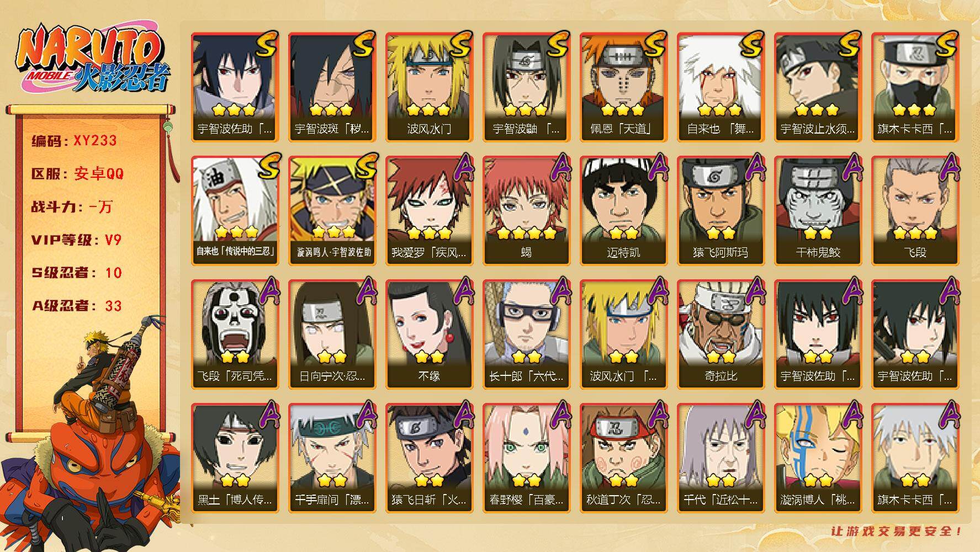
Task: Select the 奇拉比 ninja portrait
Action: [721, 335]
